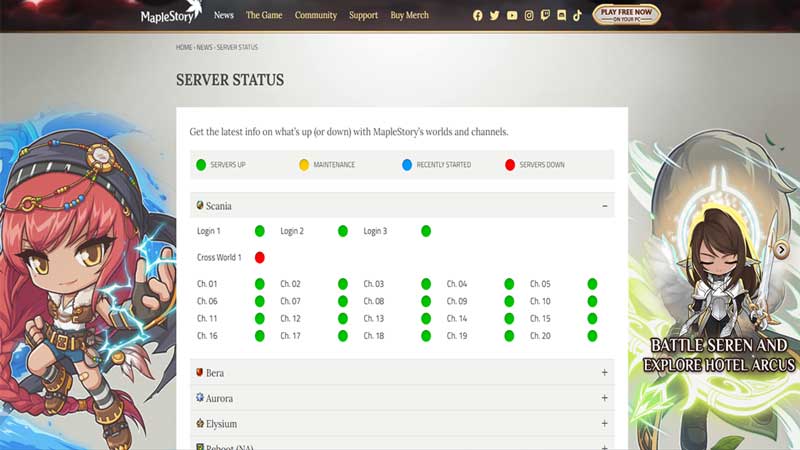
Task: Click the SERVERS UP legend text
Action: click(x=228, y=165)
